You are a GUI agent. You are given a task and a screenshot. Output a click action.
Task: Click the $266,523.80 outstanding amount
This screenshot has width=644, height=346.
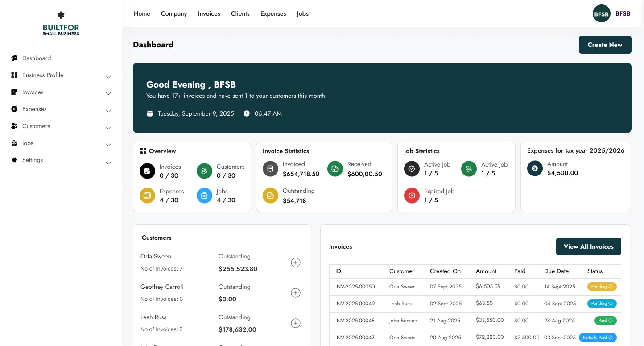coord(238,269)
